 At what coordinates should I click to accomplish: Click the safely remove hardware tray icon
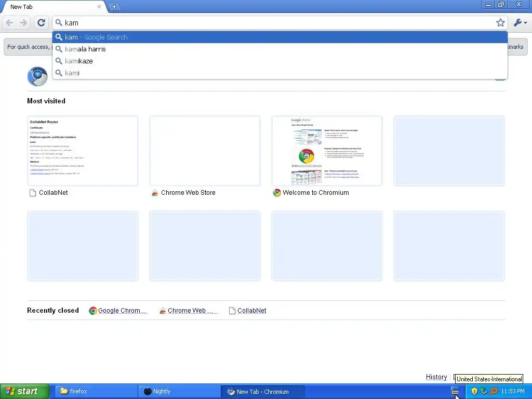pos(484,391)
